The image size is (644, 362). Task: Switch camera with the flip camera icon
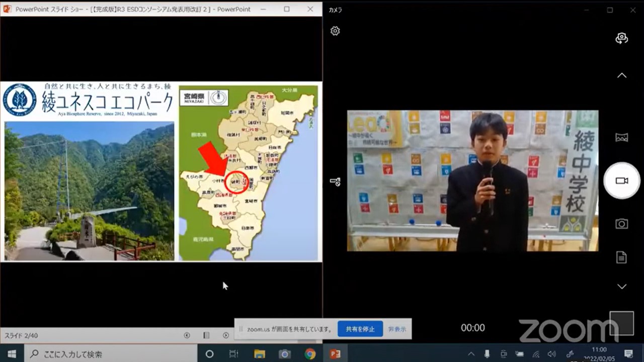[622, 38]
